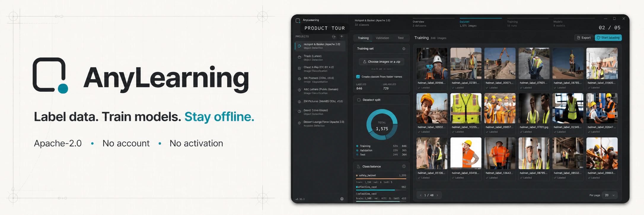Click icon of Trash (Latest) project
644x215 pixels.
point(299,57)
